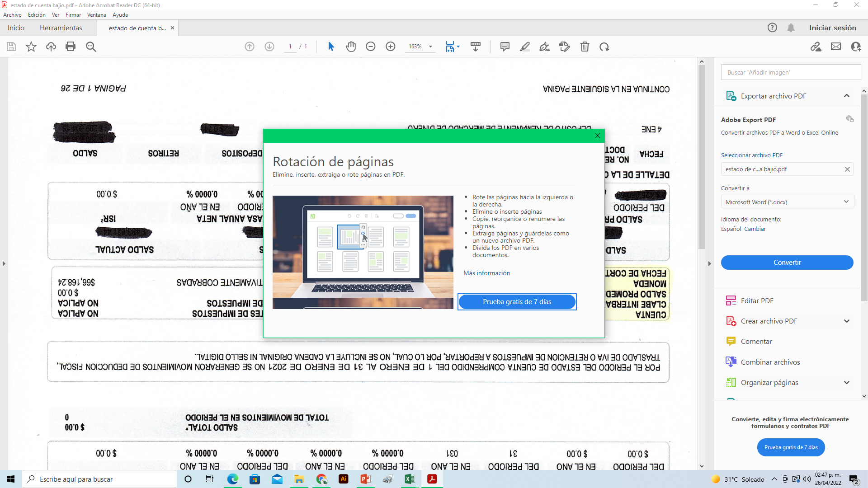The image size is (868, 488).
Task: Go to next page arrow
Action: pos(269,47)
